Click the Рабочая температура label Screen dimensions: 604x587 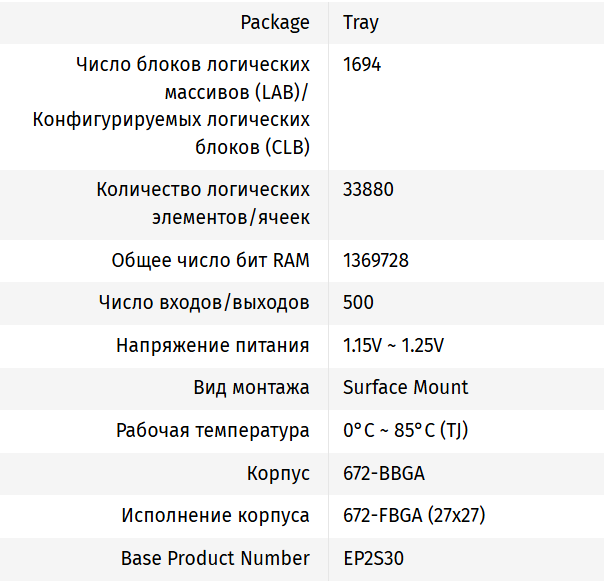pos(212,431)
